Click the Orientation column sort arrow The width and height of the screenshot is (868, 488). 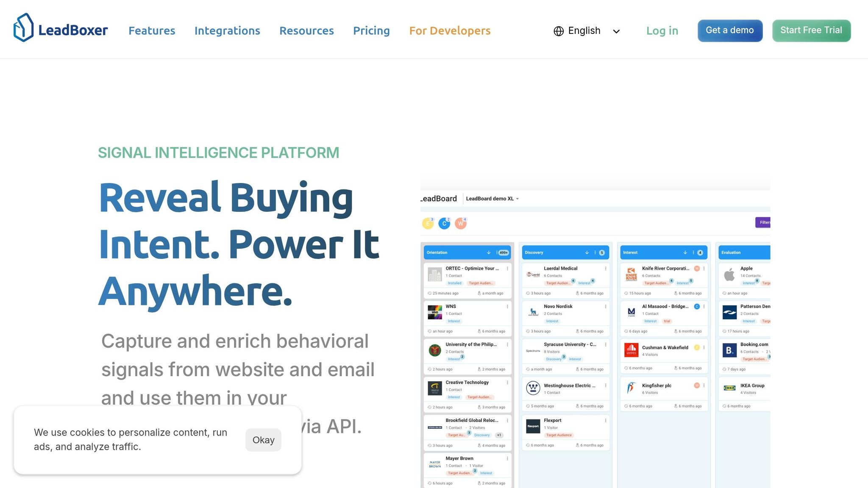(489, 252)
